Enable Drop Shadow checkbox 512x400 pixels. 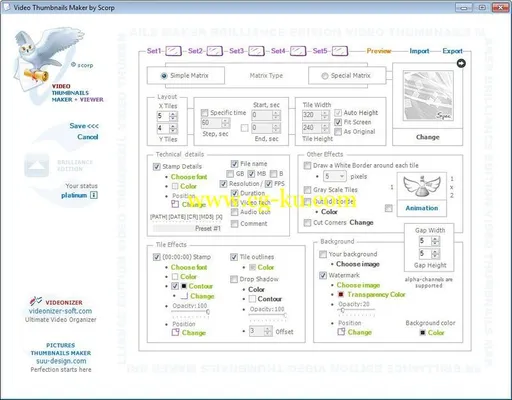[x=234, y=279]
